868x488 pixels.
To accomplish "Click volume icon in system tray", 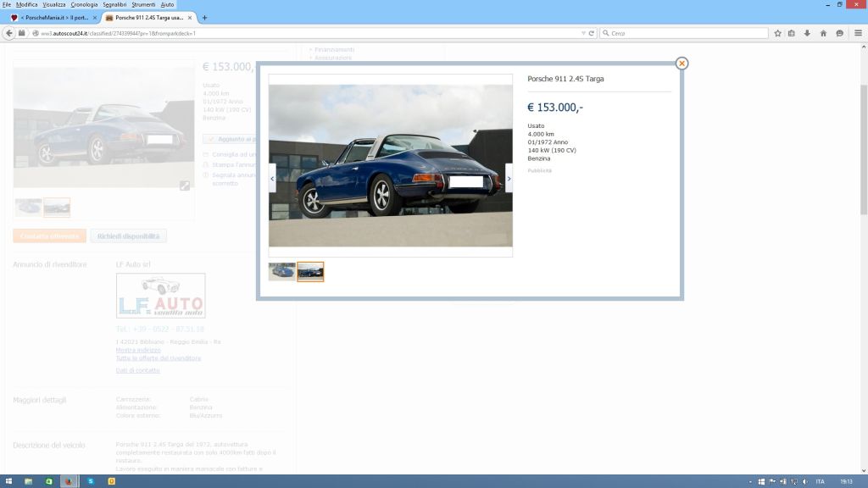I will click(805, 482).
